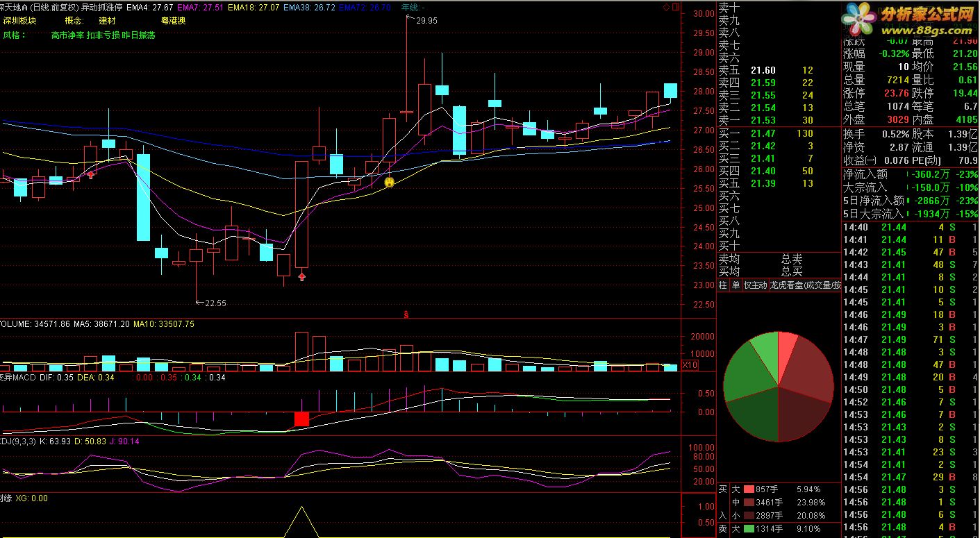Select the 14:42 trade at 21.45
Viewport: 980px width, 538px height.
(911, 252)
